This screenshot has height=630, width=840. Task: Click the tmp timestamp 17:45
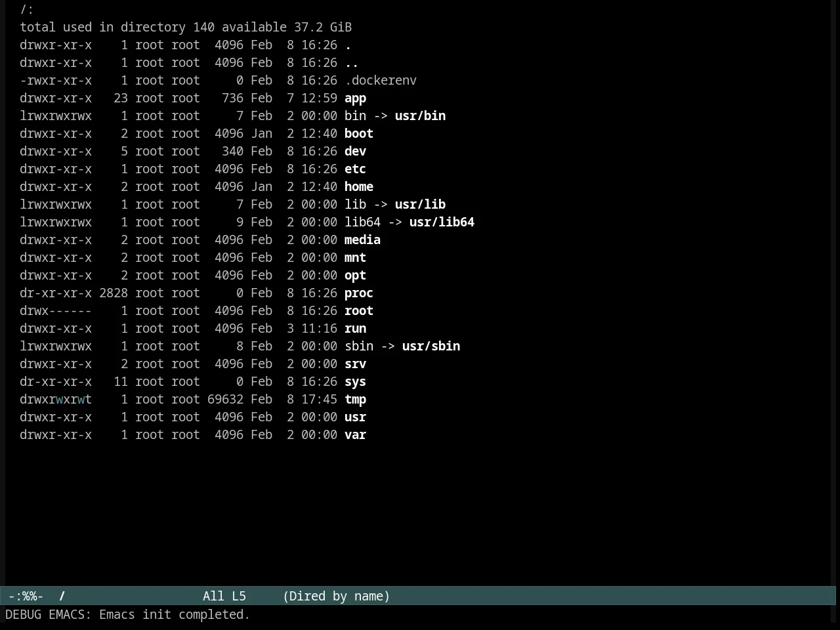point(319,400)
